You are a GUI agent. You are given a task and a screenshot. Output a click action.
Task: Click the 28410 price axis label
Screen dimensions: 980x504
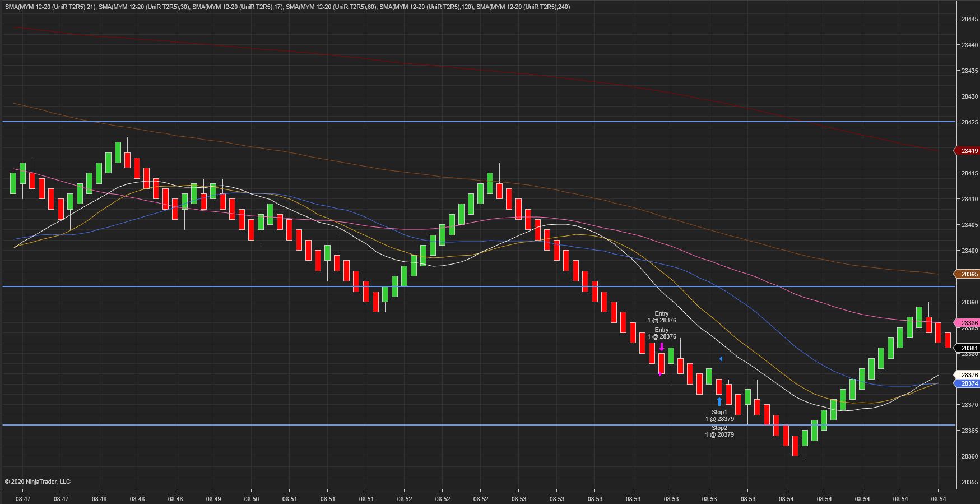tap(969, 199)
